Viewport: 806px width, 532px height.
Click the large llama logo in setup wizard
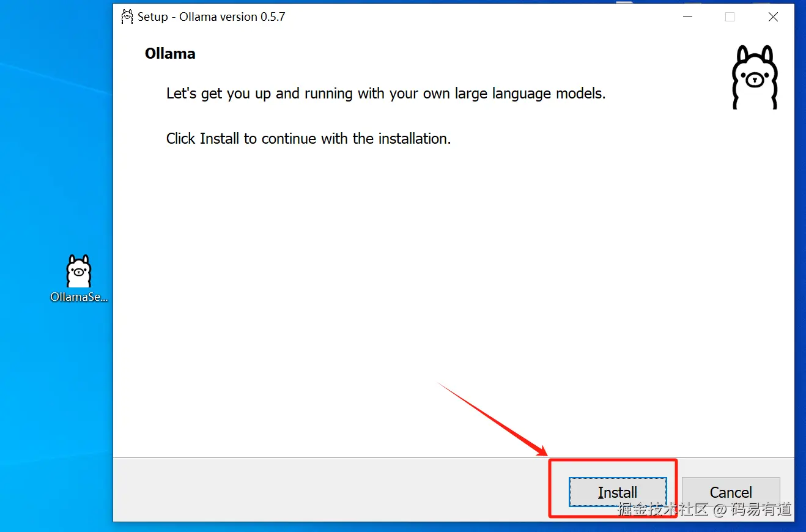pyautogui.click(x=755, y=77)
